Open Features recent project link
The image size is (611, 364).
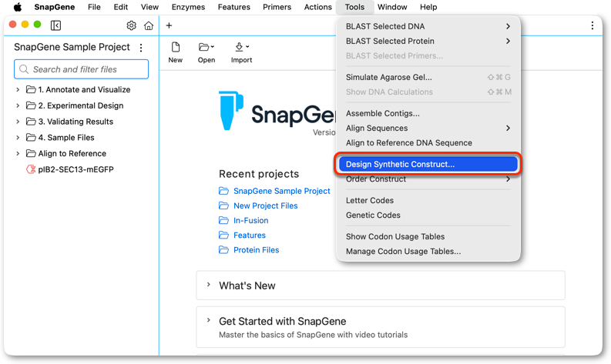click(x=250, y=235)
